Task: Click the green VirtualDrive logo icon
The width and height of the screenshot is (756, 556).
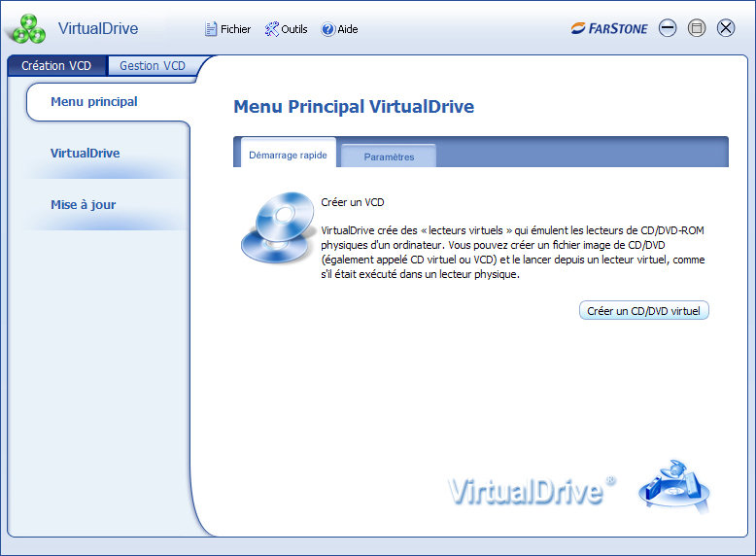Action: pyautogui.click(x=28, y=29)
